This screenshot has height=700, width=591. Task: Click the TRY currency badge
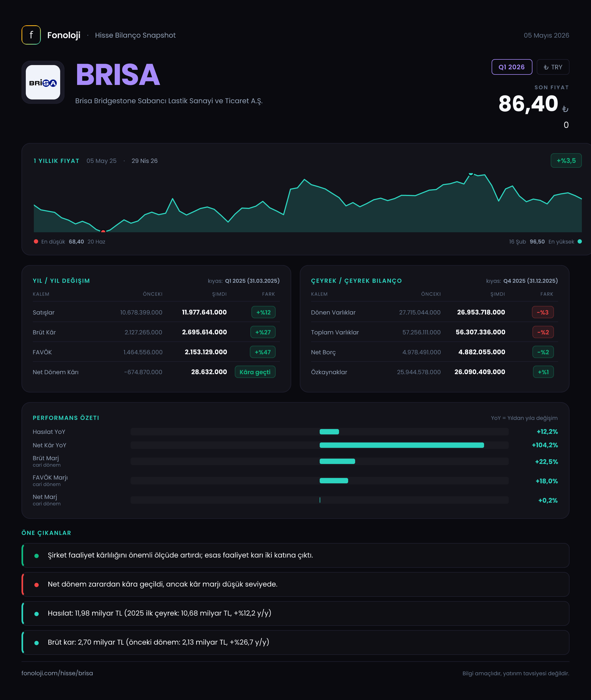point(553,67)
